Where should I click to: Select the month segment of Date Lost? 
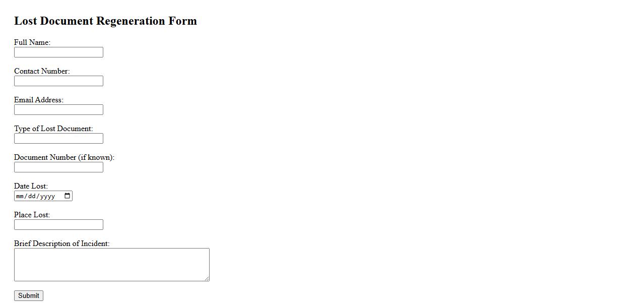20,196
